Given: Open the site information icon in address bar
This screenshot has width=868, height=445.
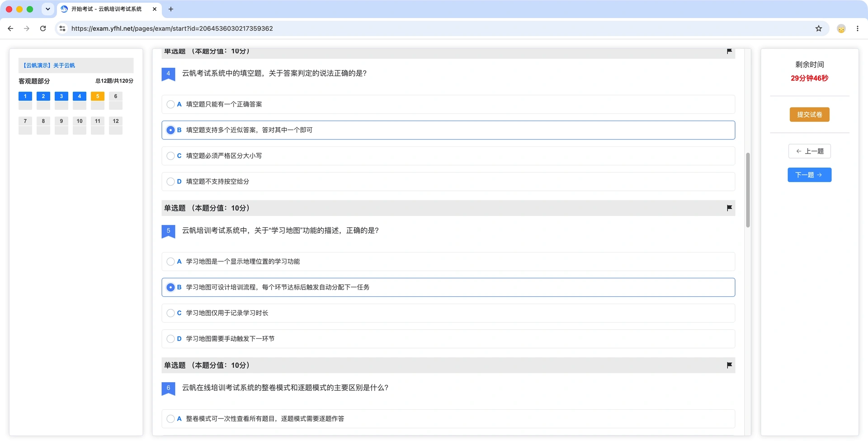Looking at the screenshot, I should click(x=62, y=28).
